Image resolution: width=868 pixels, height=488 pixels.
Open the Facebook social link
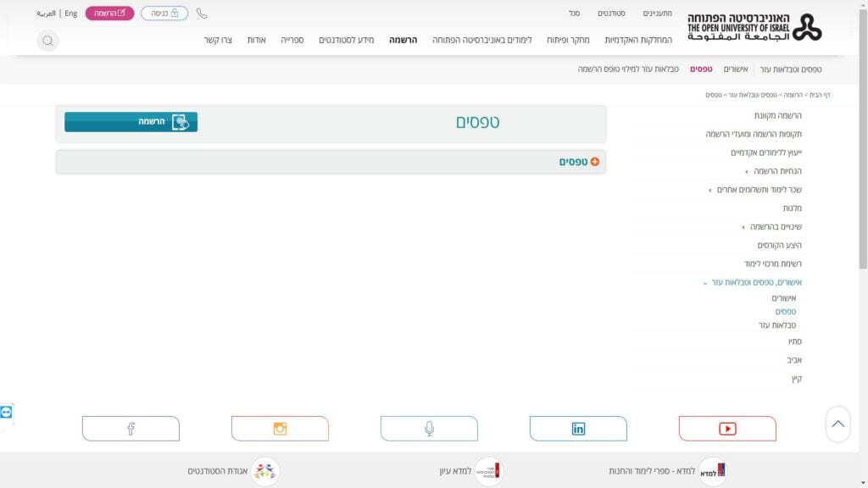click(x=131, y=429)
